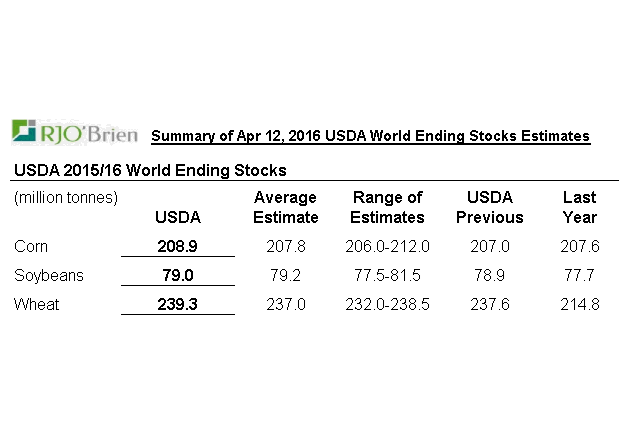Click the Summary of Apr 12, 2016 title
This screenshot has height=430, width=630.
point(370,136)
